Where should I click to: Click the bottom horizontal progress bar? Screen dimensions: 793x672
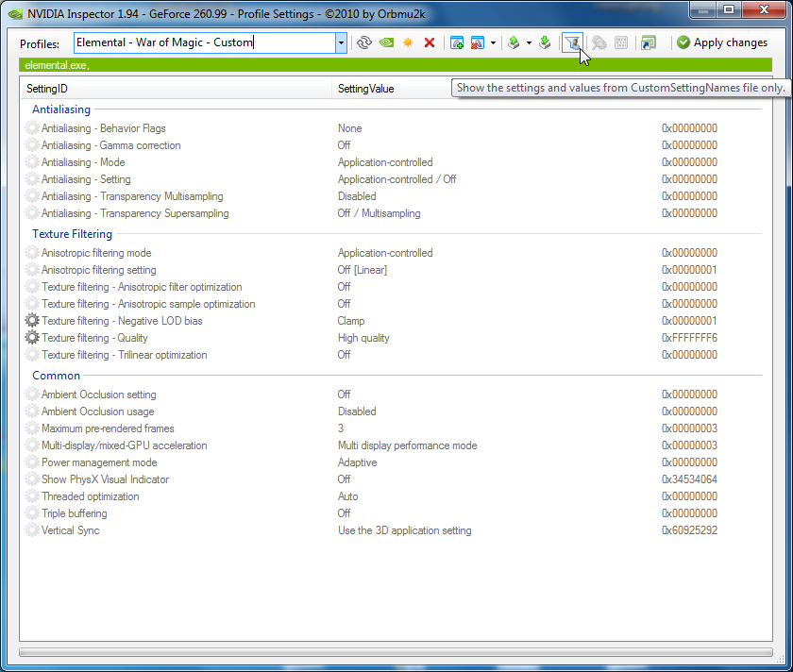pyautogui.click(x=396, y=652)
